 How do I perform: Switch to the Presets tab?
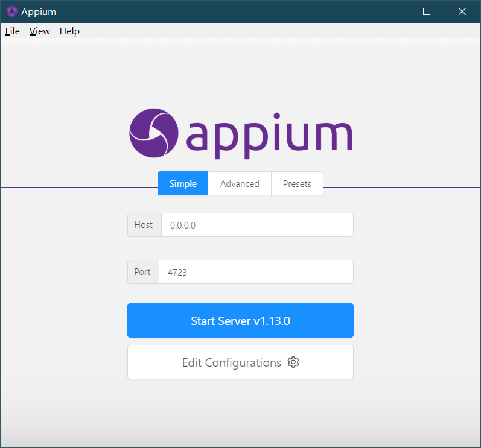pyautogui.click(x=297, y=183)
